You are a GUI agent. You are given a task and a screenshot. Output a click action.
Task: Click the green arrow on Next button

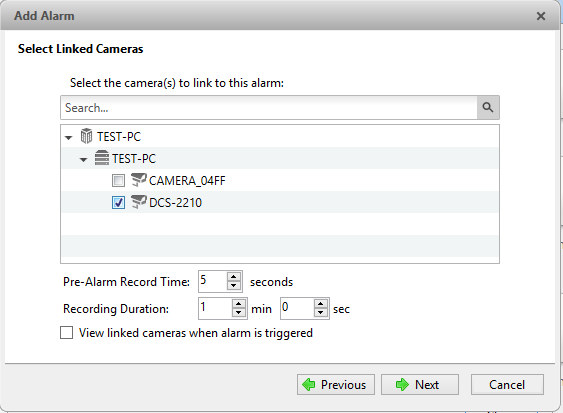pos(402,385)
